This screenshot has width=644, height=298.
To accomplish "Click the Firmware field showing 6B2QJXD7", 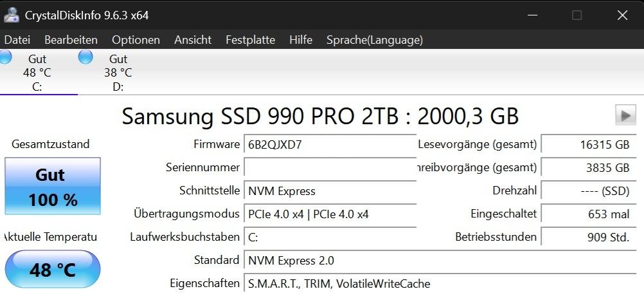I will [329, 144].
